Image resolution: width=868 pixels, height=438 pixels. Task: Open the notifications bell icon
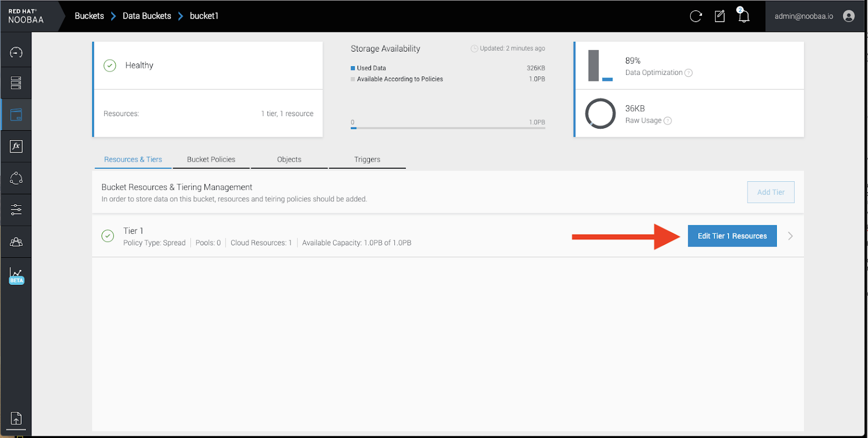[744, 16]
